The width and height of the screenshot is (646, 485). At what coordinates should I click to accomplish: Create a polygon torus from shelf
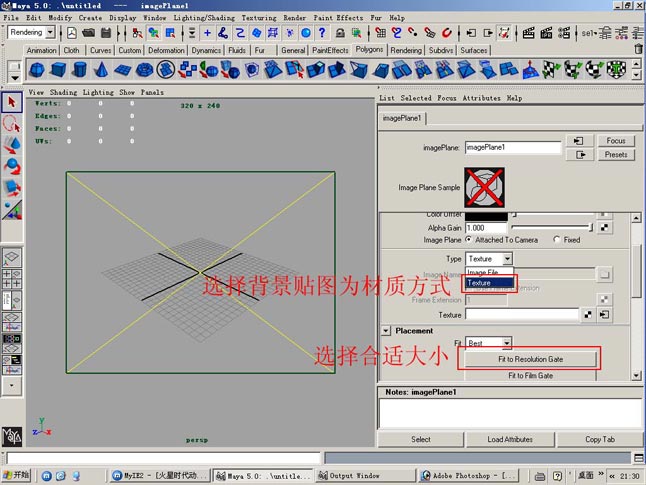(x=144, y=69)
